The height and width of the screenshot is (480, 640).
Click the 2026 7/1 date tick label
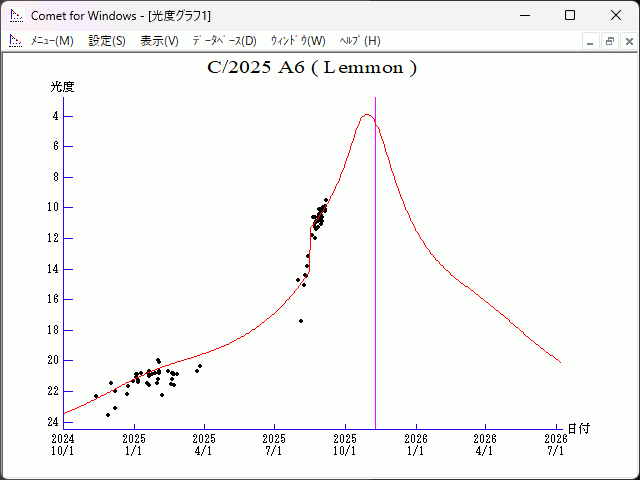coord(555,444)
